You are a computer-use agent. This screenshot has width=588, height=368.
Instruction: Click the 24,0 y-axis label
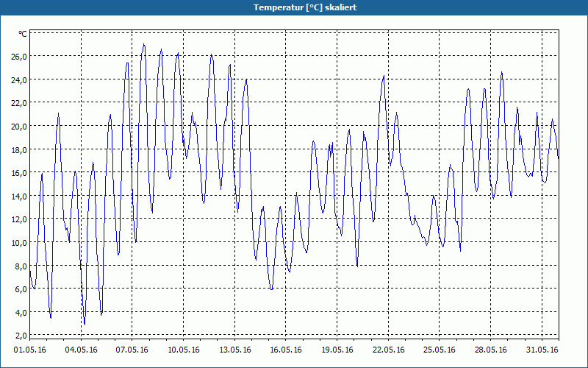coord(19,80)
